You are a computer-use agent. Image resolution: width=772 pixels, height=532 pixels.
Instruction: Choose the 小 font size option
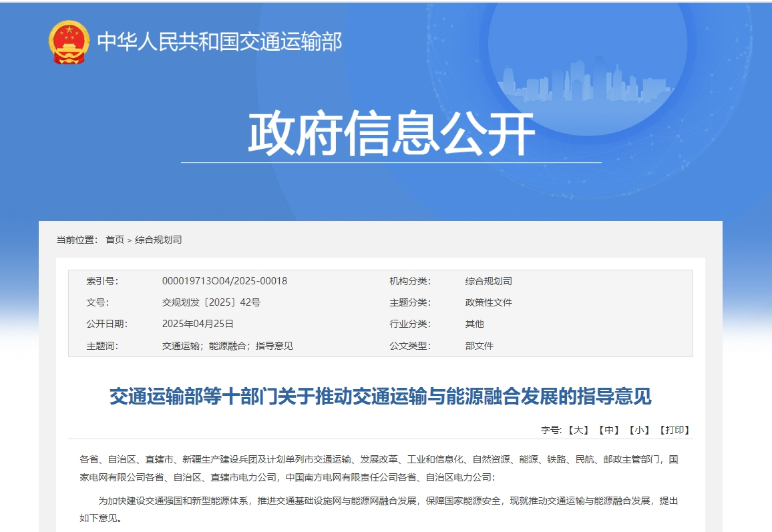click(640, 430)
